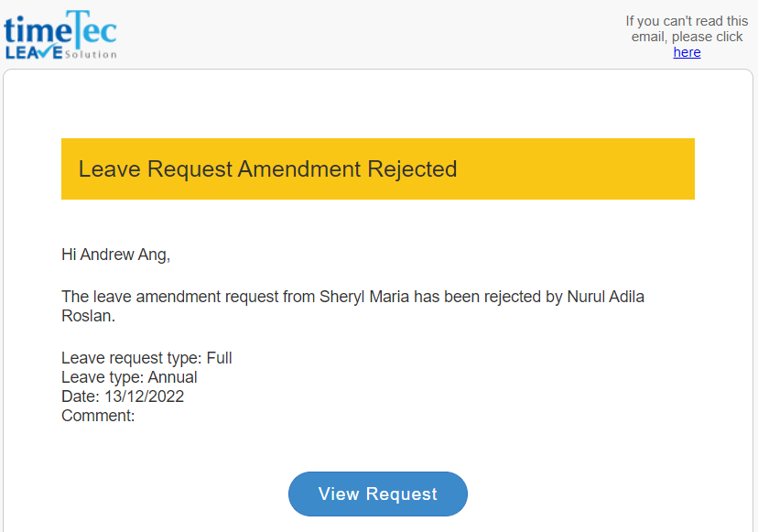Open the 'here' link to view email

[687, 52]
